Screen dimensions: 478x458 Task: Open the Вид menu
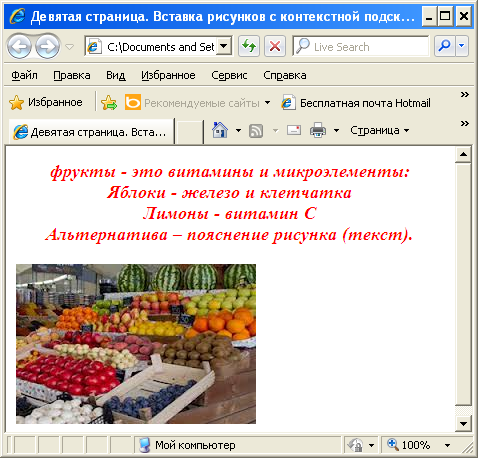click(x=116, y=75)
